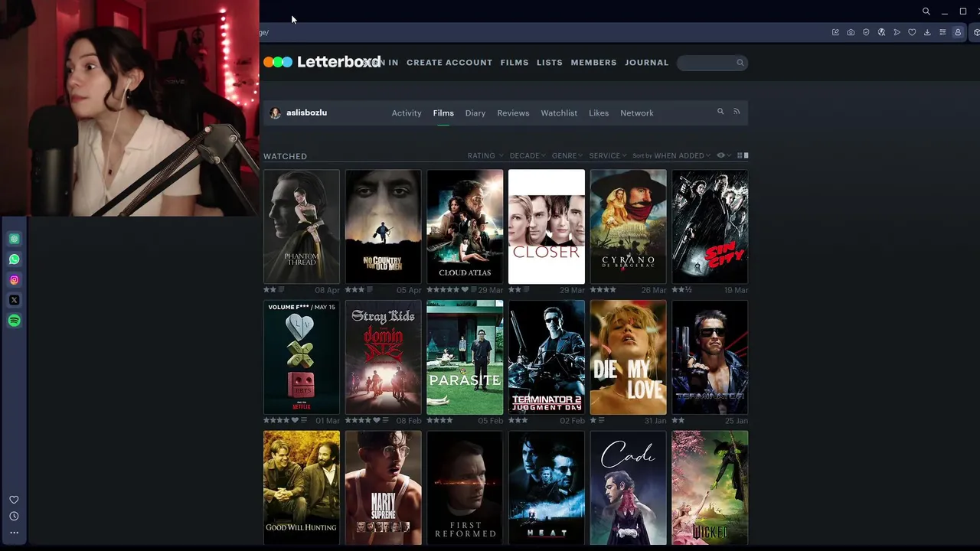Open X (Twitter) sidebar icon
Viewport: 980px width, 551px height.
[14, 300]
